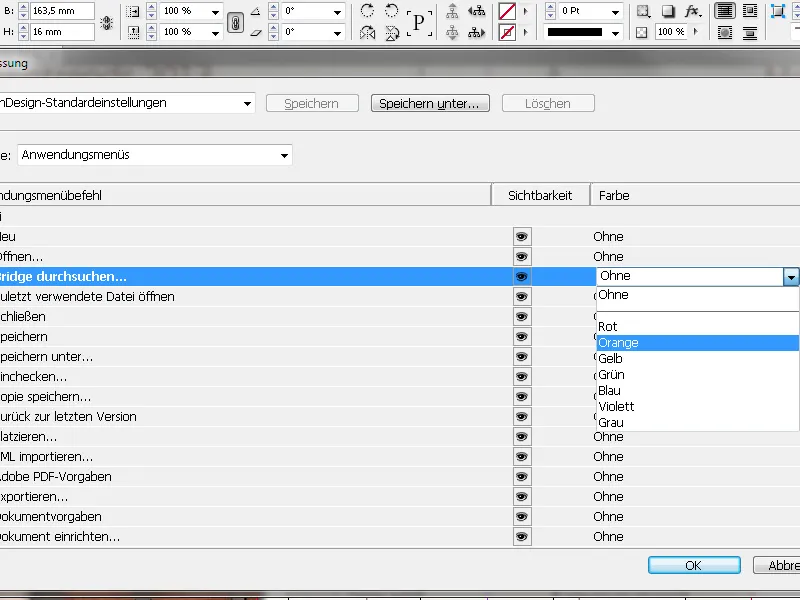
Task: Select the next object icon
Action: point(477,33)
